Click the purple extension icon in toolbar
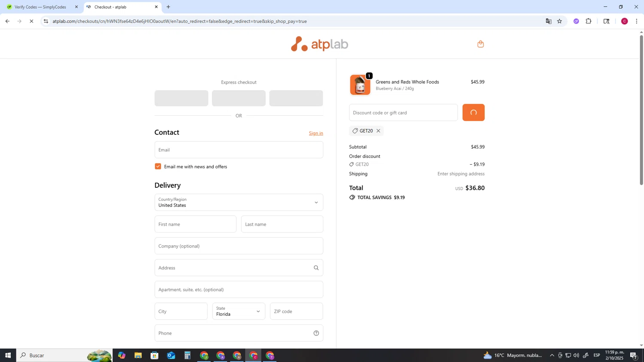The height and width of the screenshot is (362, 644). click(576, 21)
